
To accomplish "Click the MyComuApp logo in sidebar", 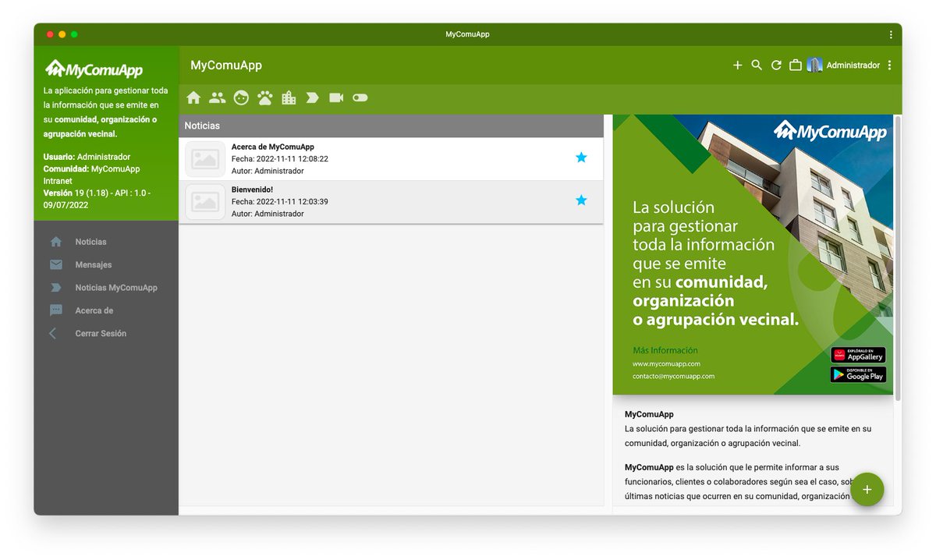I will [x=94, y=69].
